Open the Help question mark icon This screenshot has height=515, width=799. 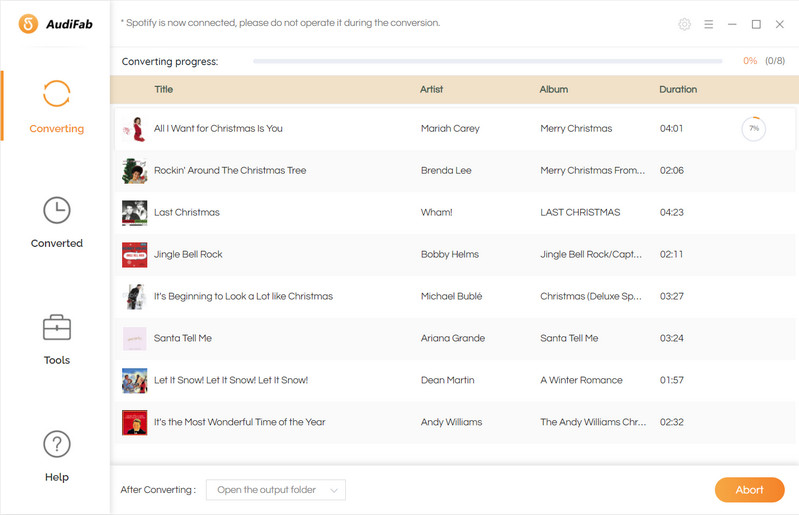[57, 444]
